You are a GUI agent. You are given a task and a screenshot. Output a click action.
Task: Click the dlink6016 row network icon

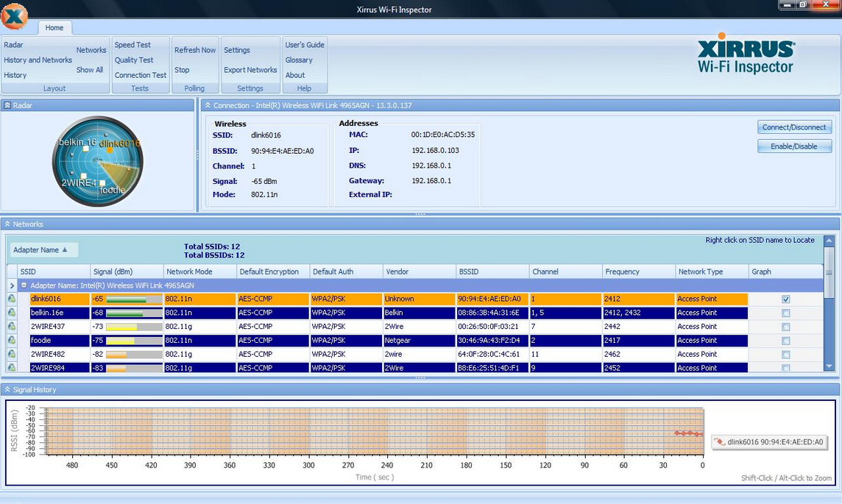tap(12, 299)
